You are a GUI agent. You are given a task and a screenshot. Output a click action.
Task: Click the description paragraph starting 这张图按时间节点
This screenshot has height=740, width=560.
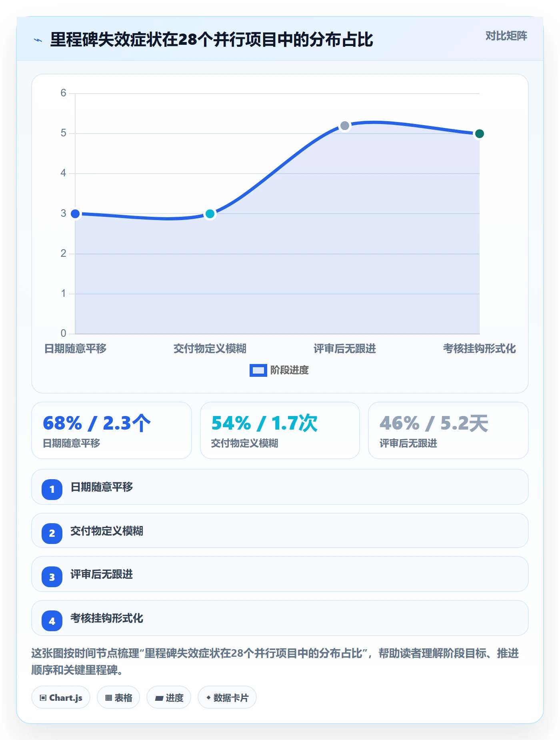275,661
